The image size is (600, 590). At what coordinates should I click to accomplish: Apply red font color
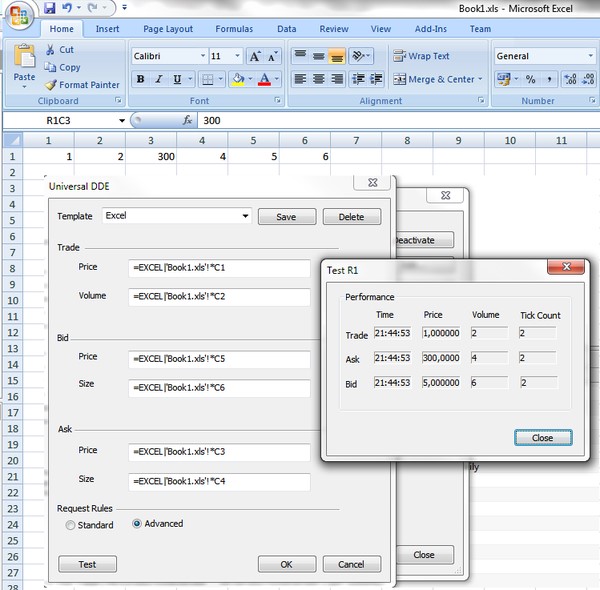coord(264,79)
